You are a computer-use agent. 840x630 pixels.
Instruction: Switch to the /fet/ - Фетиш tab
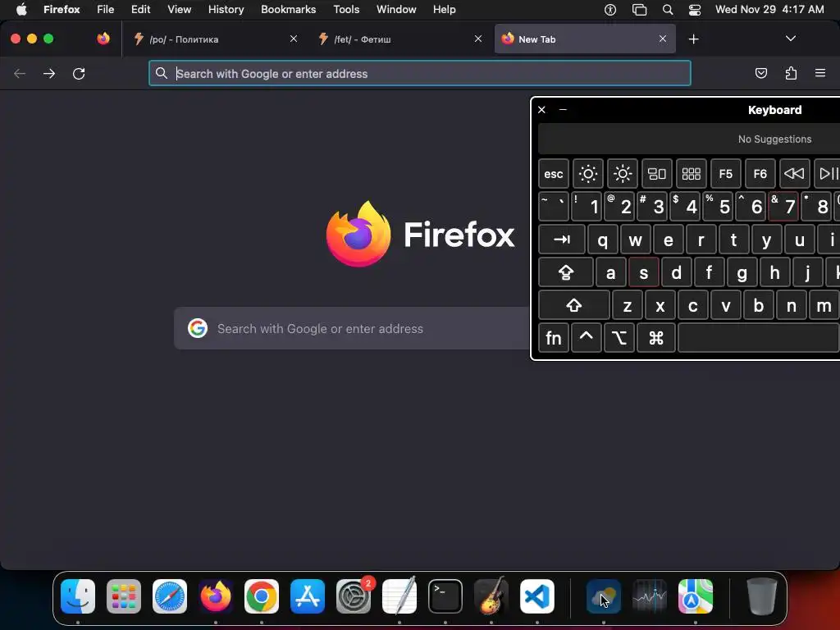399,39
